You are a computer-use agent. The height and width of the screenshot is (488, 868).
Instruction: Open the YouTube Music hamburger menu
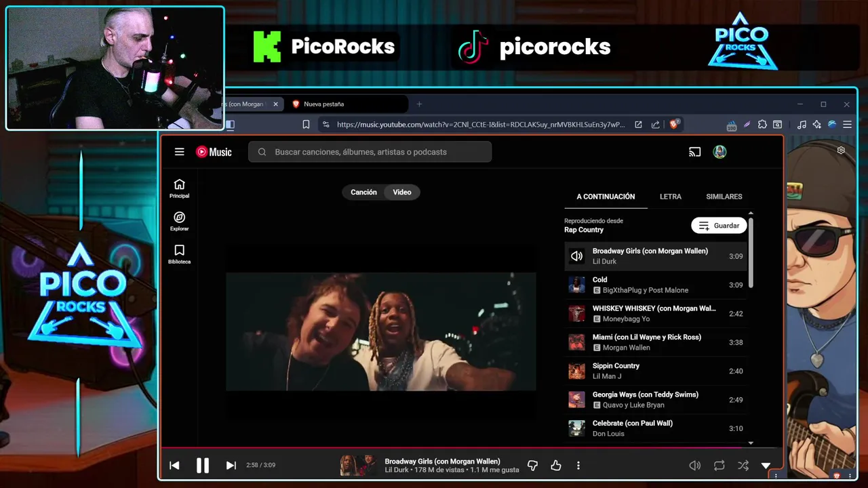179,152
